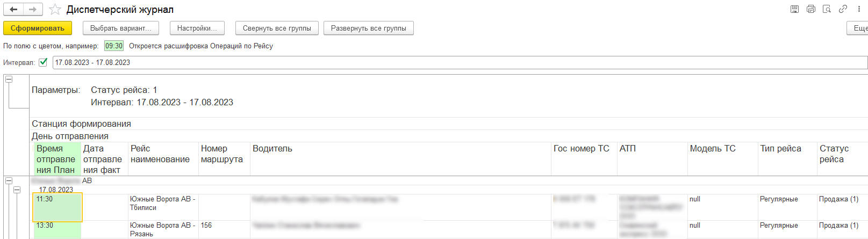Toggle the Интервал checkbox
Screen dimensions: 868x239
click(x=44, y=62)
